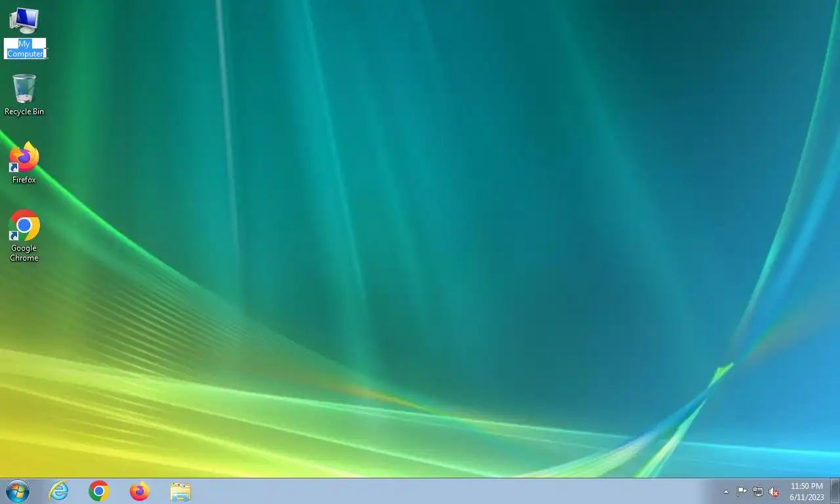Select the Firefox desktop shortcut
This screenshot has height=504, width=840.
pos(24,157)
